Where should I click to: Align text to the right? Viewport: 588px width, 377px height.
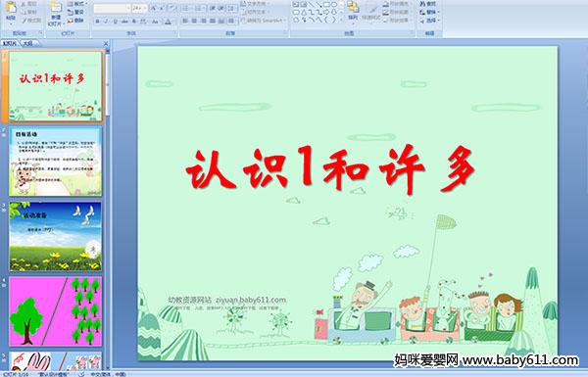(x=203, y=21)
